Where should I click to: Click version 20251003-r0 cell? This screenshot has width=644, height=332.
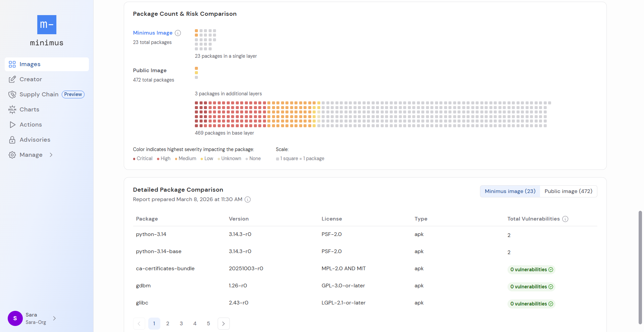[246, 269]
